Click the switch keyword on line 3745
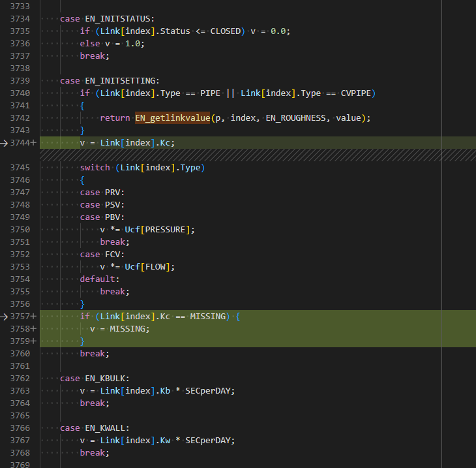The width and height of the screenshot is (476, 468). pyautogui.click(x=95, y=168)
